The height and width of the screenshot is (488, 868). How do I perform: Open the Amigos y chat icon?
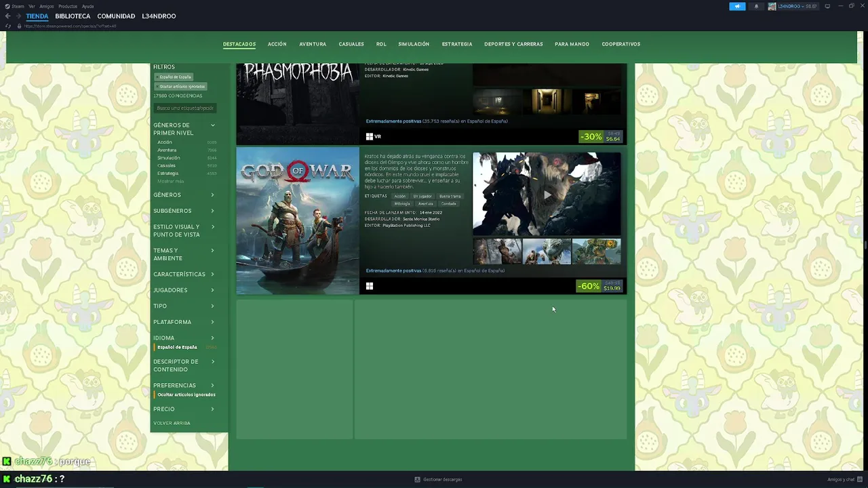(x=860, y=479)
